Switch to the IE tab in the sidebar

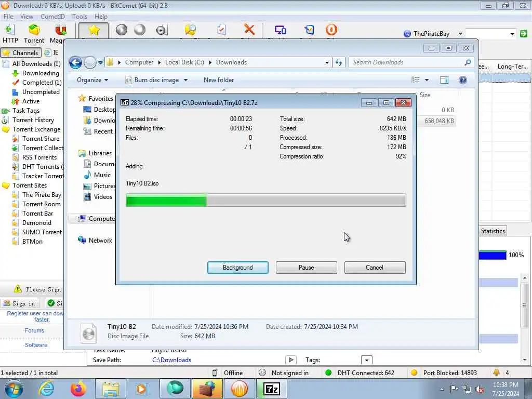[x=52, y=52]
